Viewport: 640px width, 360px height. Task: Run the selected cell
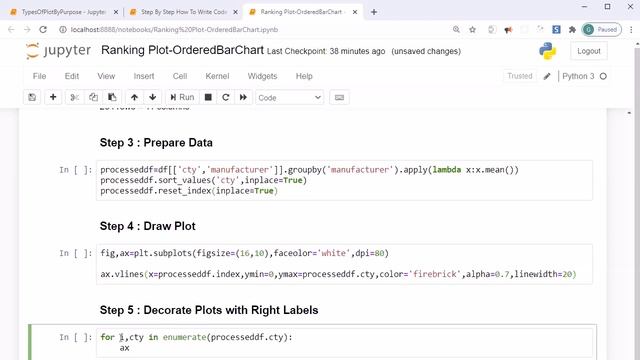182,98
